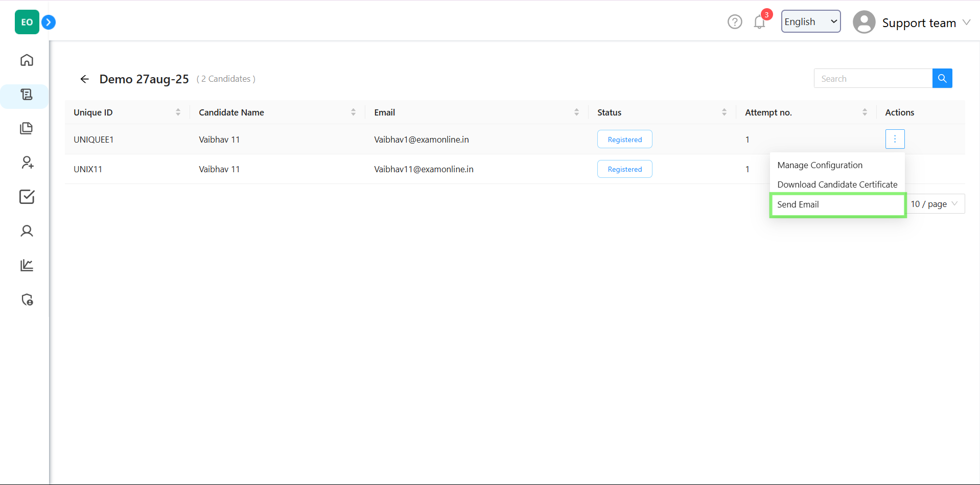Expand the sidebar with blue arrow button
The image size is (980, 485).
[x=49, y=22]
